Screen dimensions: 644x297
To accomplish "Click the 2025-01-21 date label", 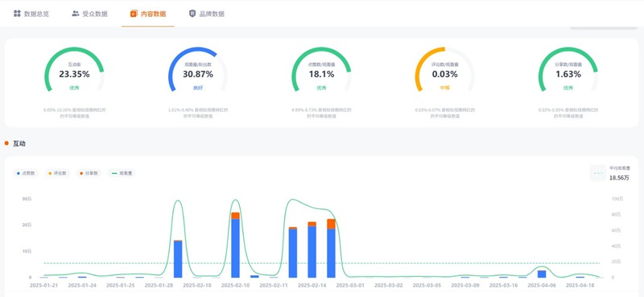I will 44,285.
